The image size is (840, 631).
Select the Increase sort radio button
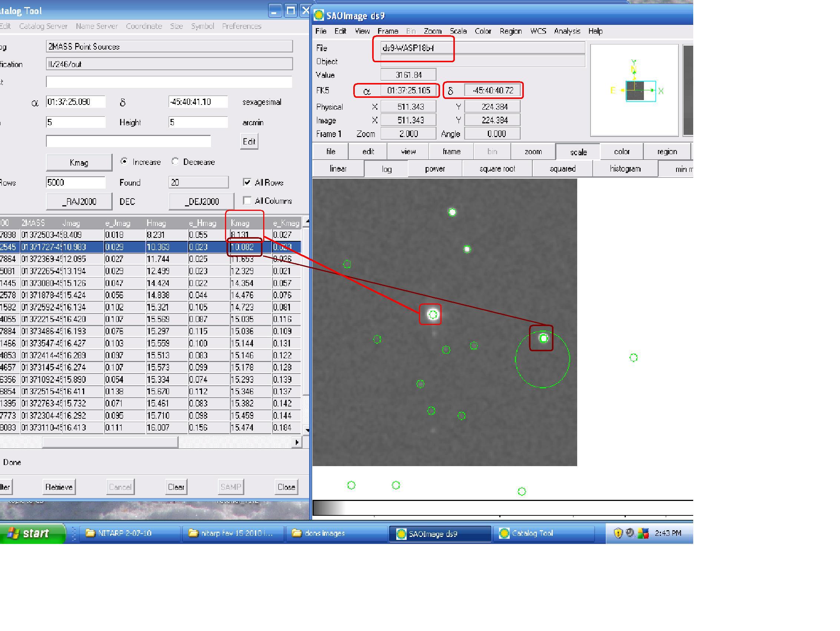point(124,161)
